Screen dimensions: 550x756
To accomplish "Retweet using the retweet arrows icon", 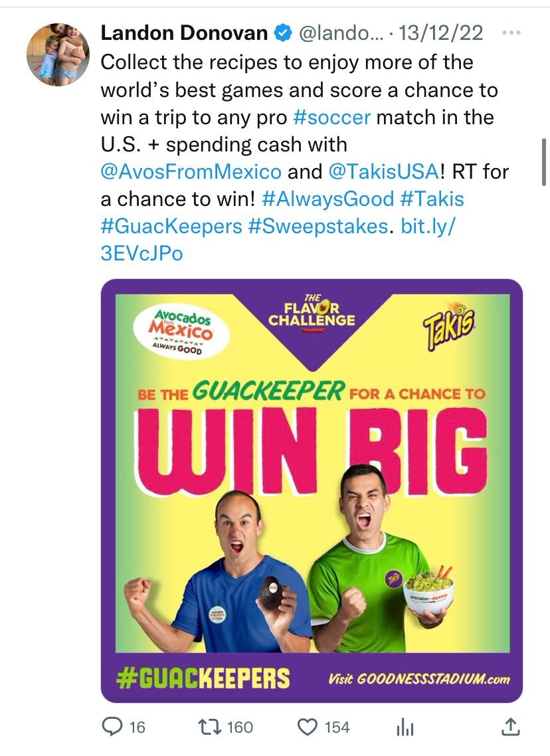I will pyautogui.click(x=210, y=727).
